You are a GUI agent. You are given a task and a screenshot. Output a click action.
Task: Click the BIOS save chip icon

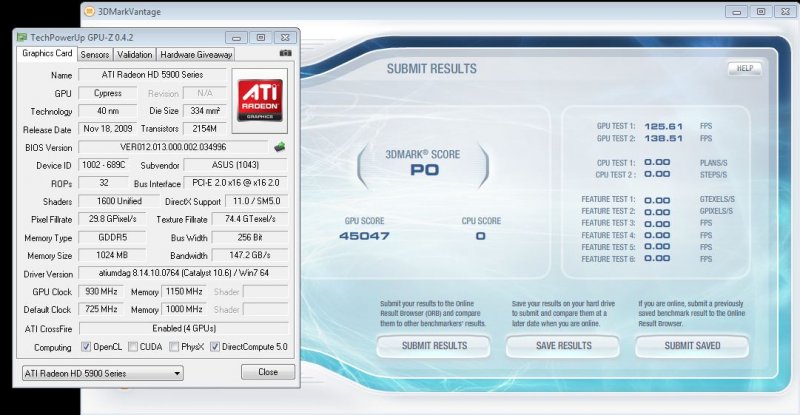[x=279, y=147]
